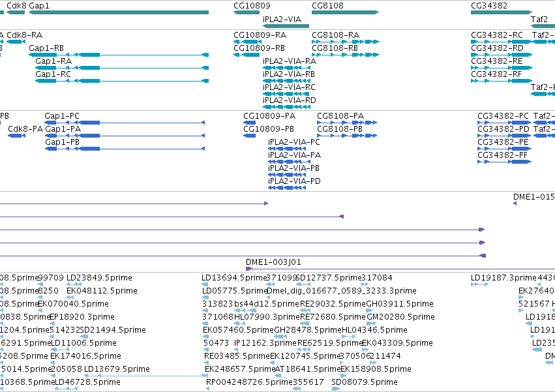The width and height of the screenshot is (555, 392).
Task: Select EST LD19187.3prime
Action: pos(479,284)
